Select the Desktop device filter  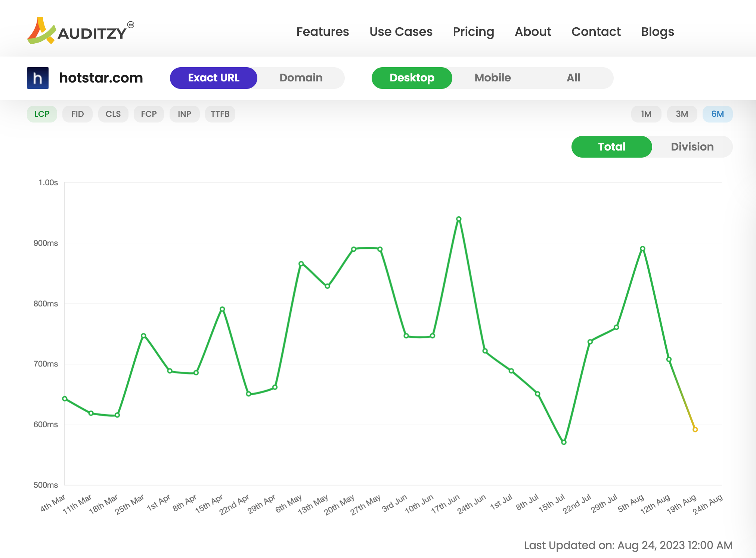(412, 78)
